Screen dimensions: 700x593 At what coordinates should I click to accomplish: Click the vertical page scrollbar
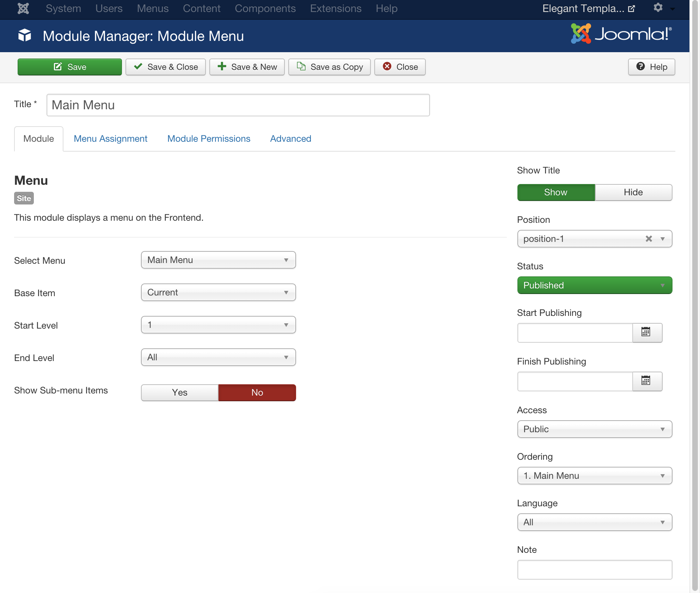[x=695, y=296]
